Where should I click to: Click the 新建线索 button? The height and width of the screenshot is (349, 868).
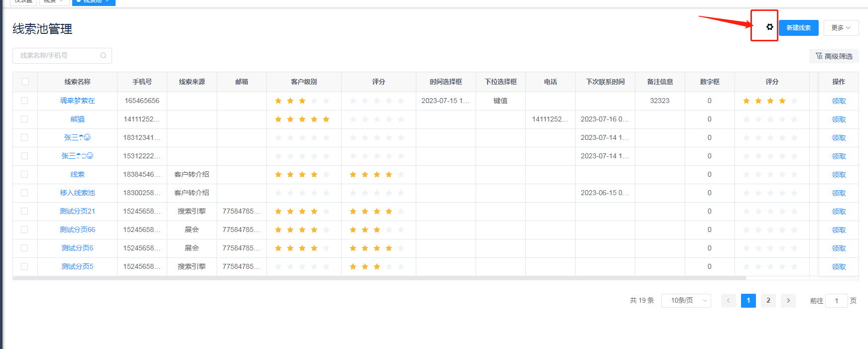point(798,28)
